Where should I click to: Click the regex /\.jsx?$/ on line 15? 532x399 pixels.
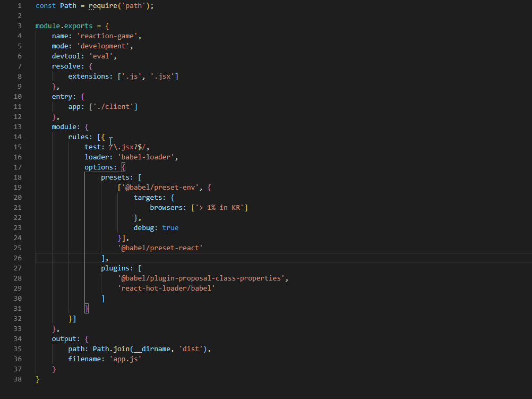coord(127,147)
